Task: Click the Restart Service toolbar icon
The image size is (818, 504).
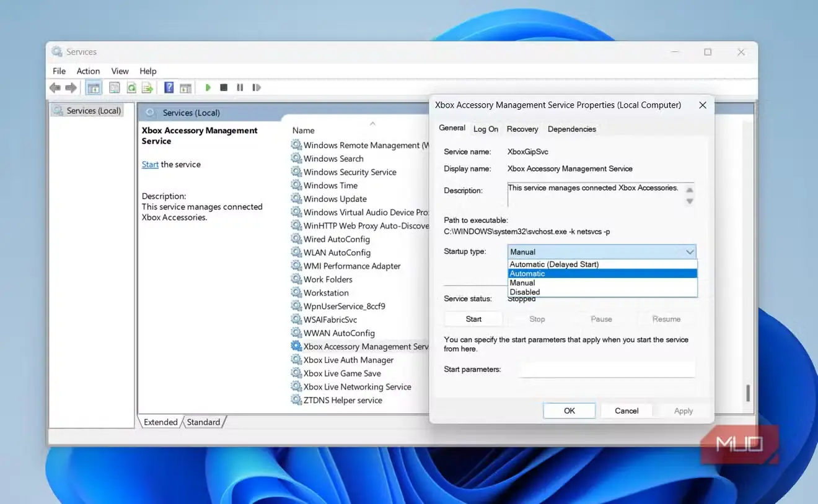Action: pyautogui.click(x=257, y=88)
